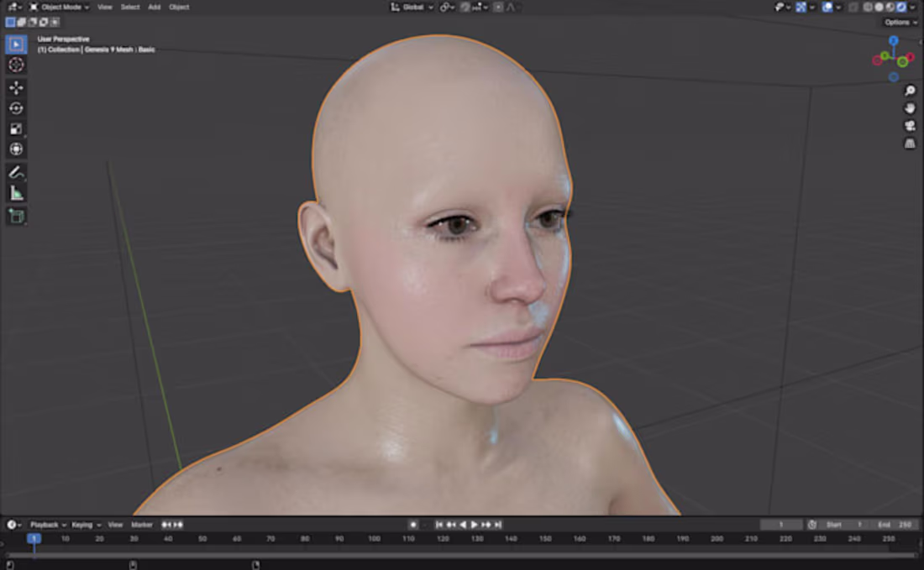Activate the Rotate tool
The height and width of the screenshot is (570, 924).
16,107
